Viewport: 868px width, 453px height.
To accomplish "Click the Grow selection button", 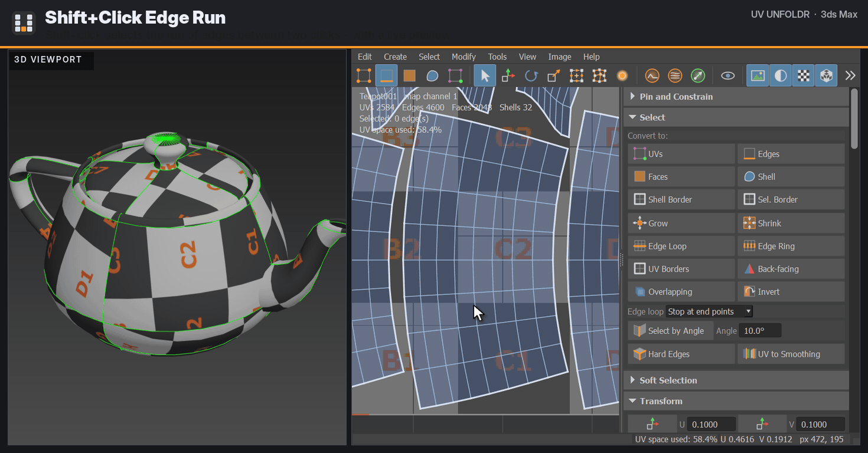I will click(x=681, y=223).
